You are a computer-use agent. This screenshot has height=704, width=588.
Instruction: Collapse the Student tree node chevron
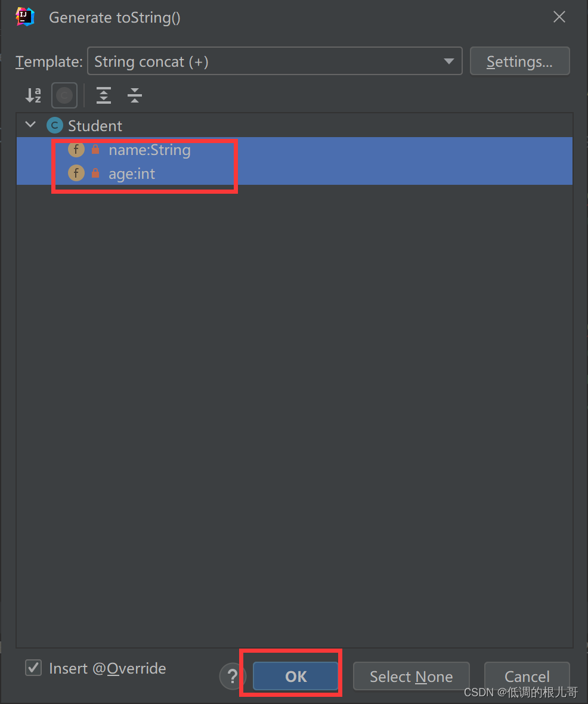tap(30, 125)
